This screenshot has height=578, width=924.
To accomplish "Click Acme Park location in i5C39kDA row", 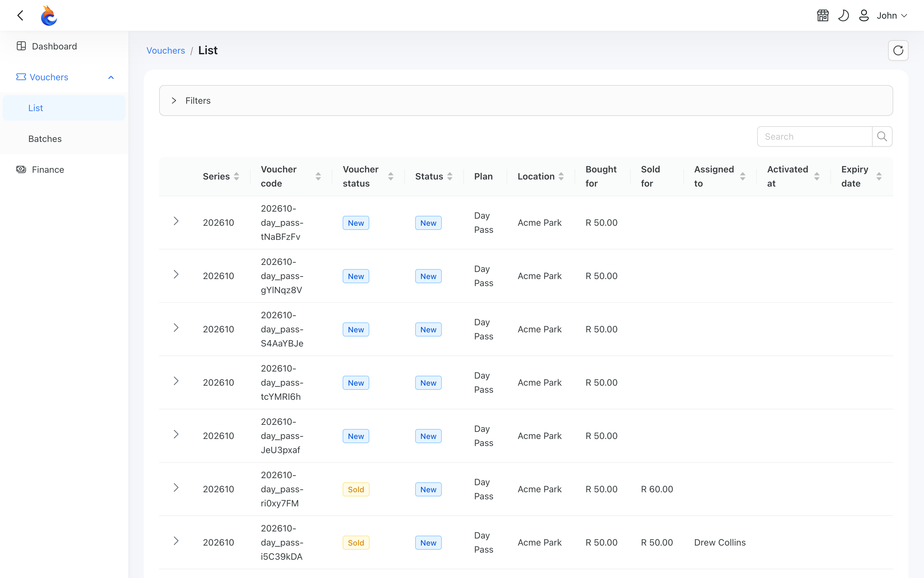I will click(x=540, y=542).
